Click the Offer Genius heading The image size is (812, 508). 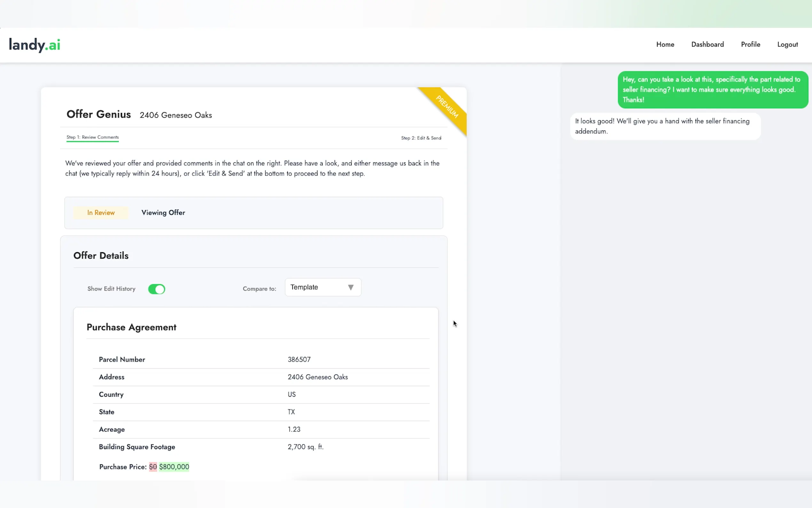[x=99, y=114]
